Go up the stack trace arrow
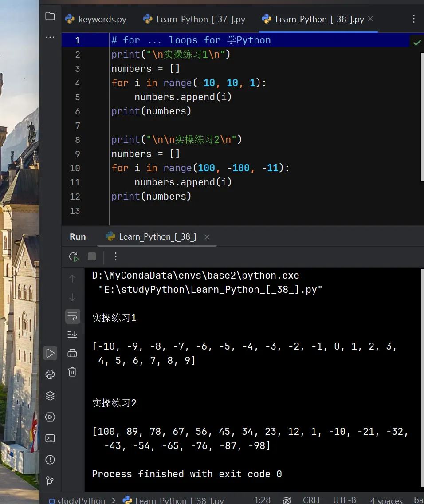 (72, 278)
